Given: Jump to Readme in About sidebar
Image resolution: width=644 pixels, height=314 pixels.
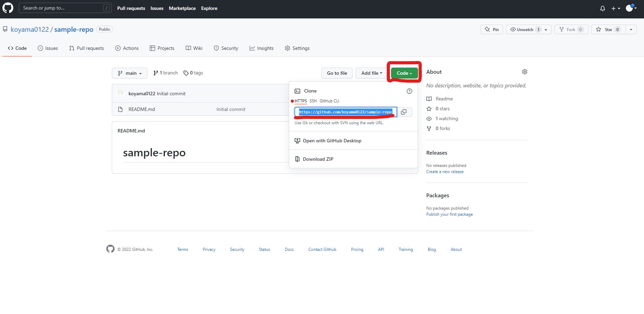Looking at the screenshot, I should point(440,99).
